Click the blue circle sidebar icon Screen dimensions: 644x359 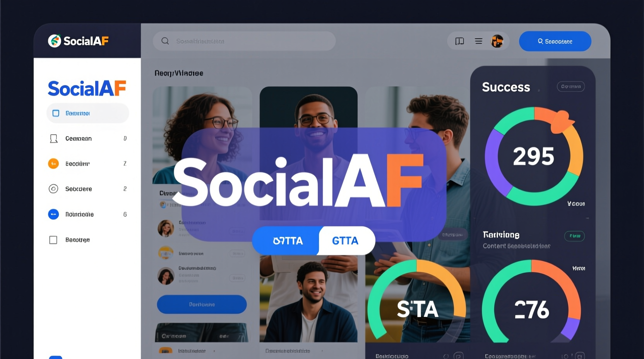pos(53,214)
